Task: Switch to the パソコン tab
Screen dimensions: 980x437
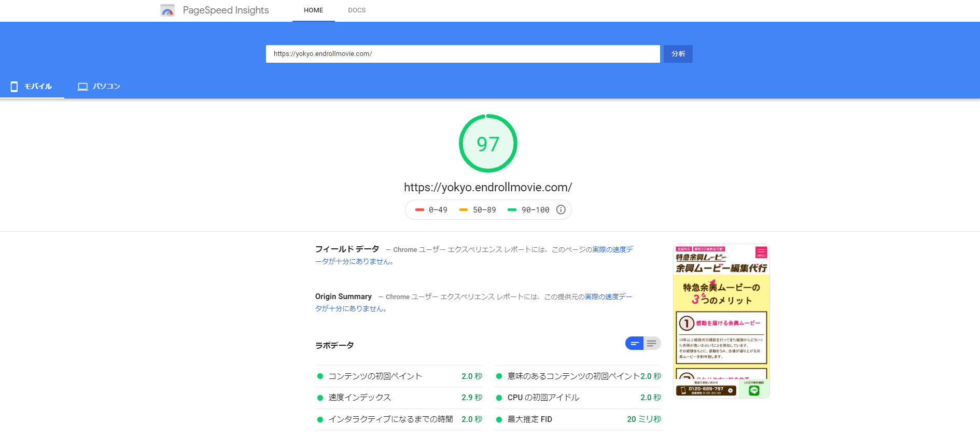Action: [x=99, y=87]
